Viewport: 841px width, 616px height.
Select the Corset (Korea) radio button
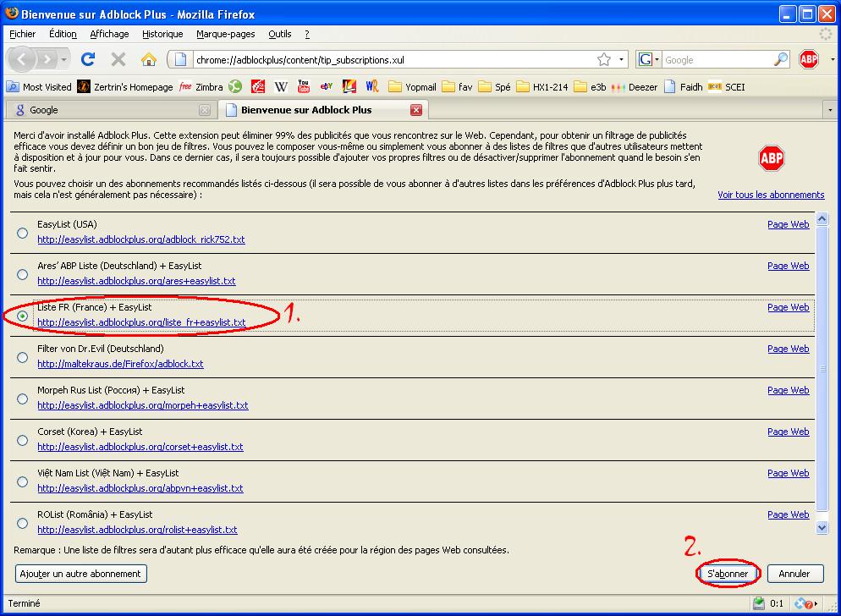[x=23, y=440]
